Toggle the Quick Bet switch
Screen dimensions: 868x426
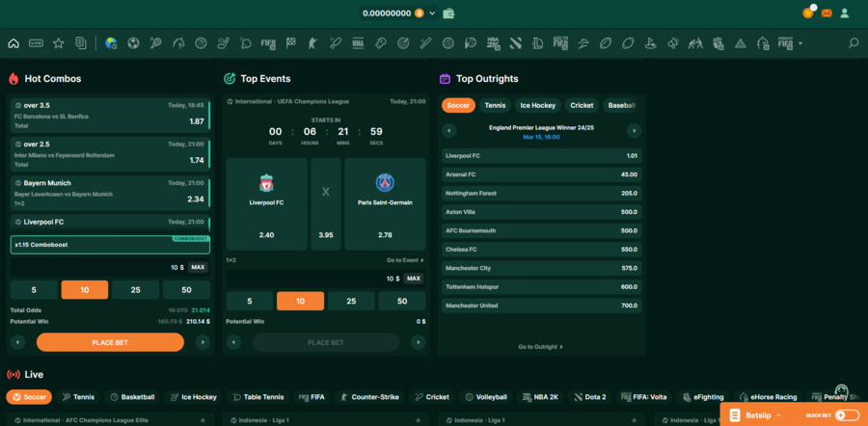[847, 414]
